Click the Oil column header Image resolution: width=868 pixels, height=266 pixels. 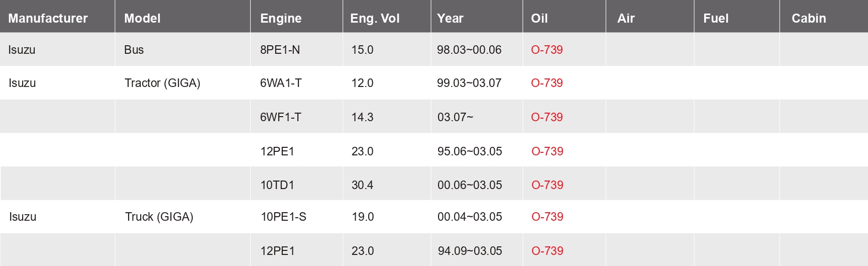539,19
